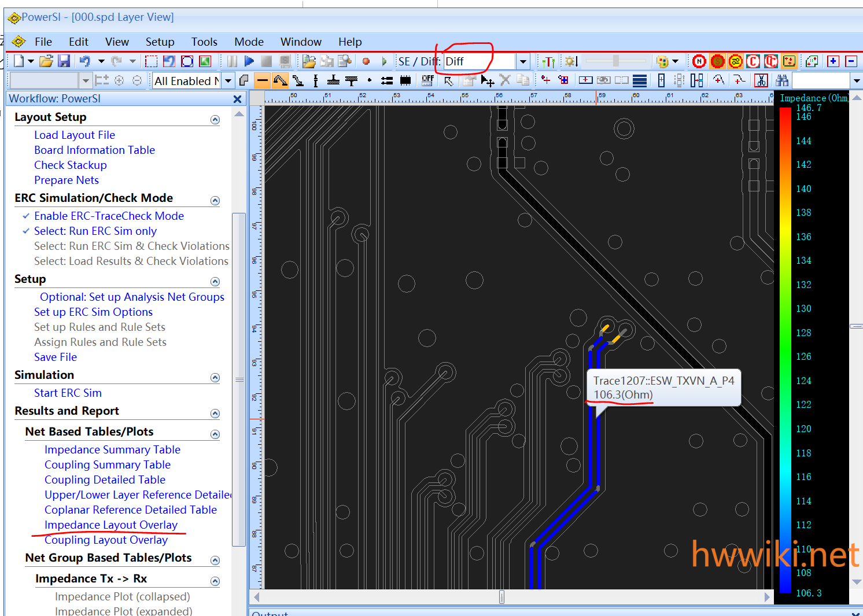Click the red record dot icon
This screenshot has width=863, height=616.
366,61
